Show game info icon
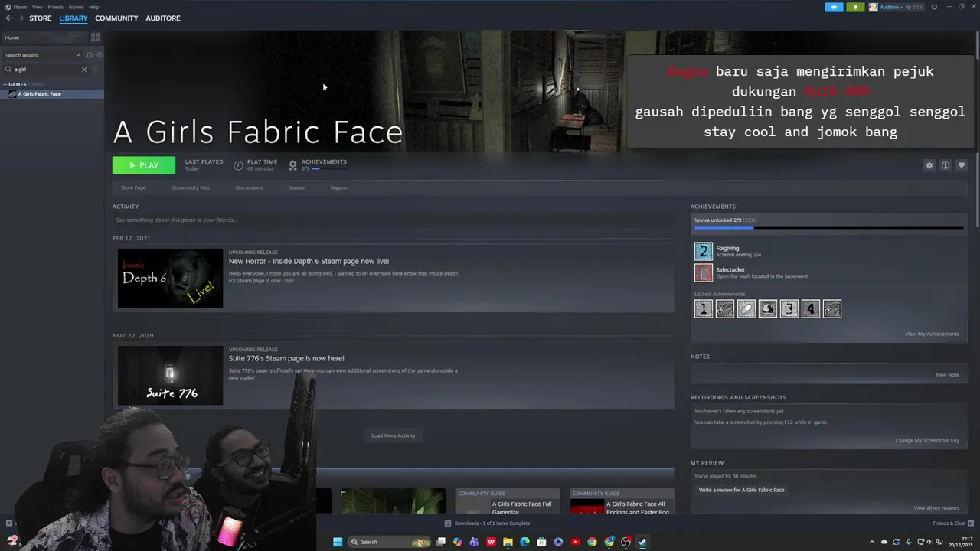The image size is (980, 551). coord(946,165)
